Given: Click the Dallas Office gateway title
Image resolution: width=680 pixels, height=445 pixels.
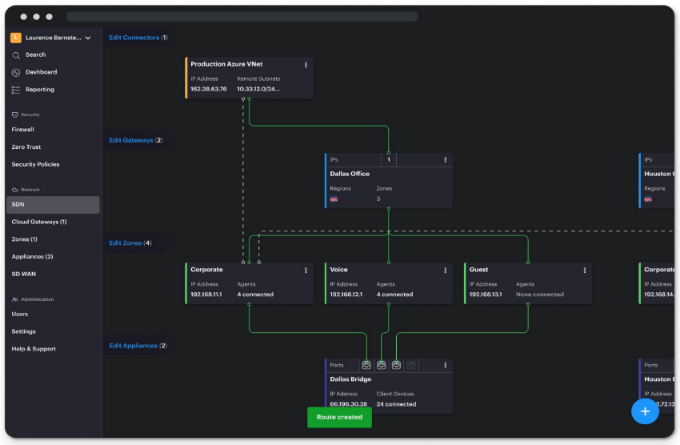Looking at the screenshot, I should tap(350, 173).
